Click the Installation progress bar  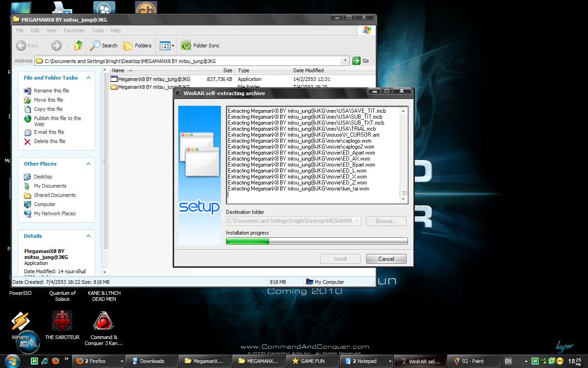point(317,241)
